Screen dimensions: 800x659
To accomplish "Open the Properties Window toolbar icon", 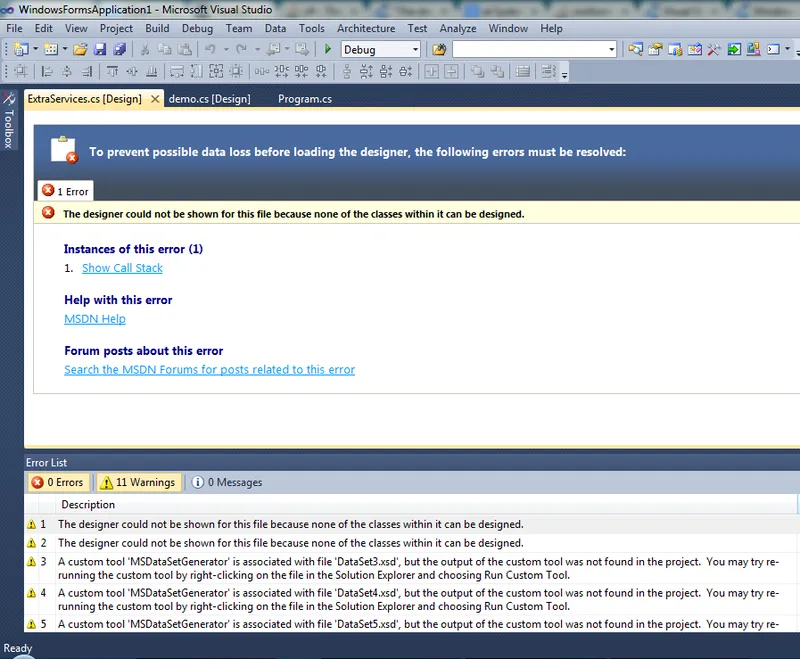I will (x=655, y=49).
